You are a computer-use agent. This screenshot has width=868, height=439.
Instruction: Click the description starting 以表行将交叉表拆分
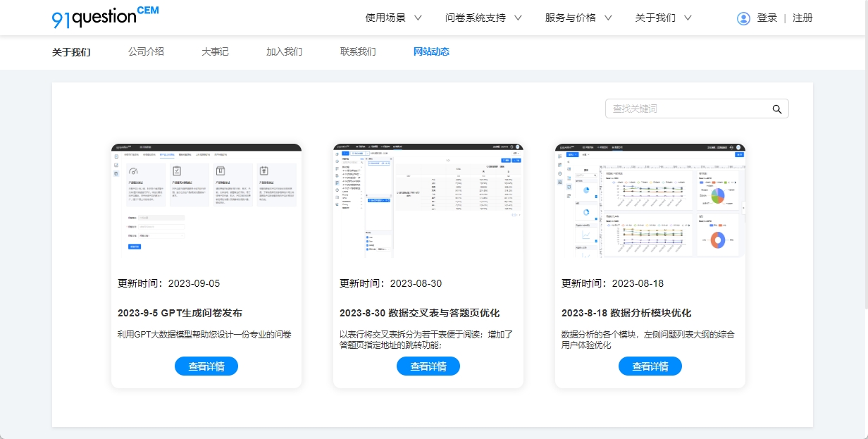426,340
